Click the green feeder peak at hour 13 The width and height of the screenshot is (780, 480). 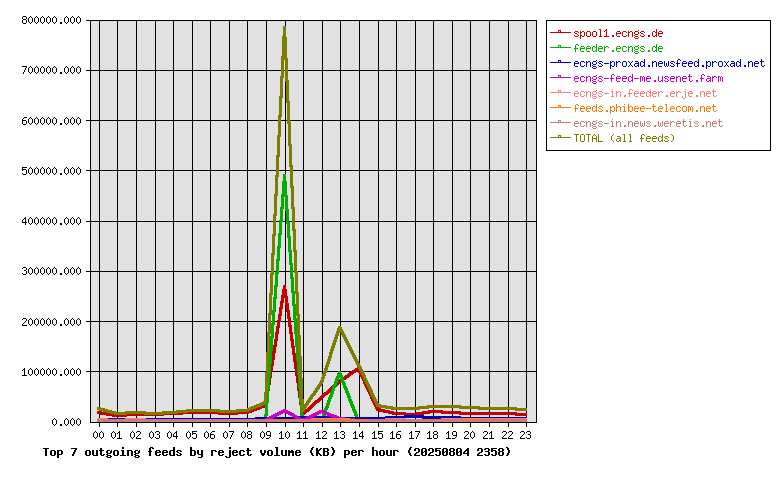click(340, 374)
